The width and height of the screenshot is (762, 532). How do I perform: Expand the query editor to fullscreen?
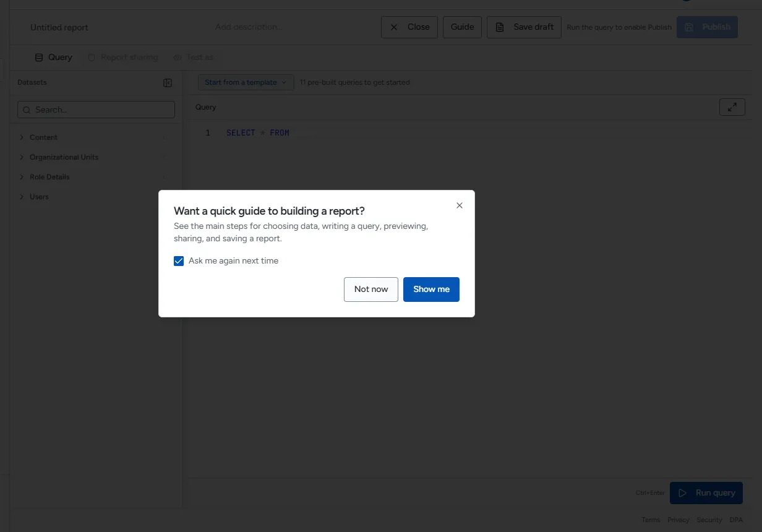pos(732,107)
